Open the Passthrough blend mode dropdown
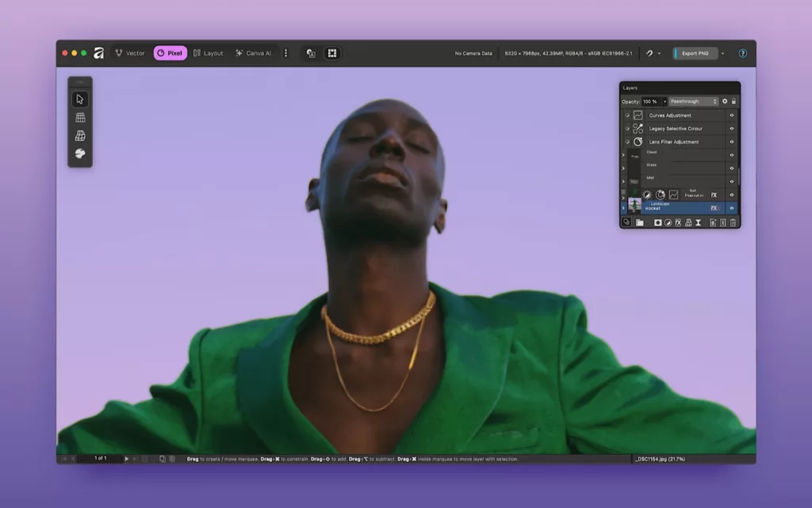 tap(693, 102)
